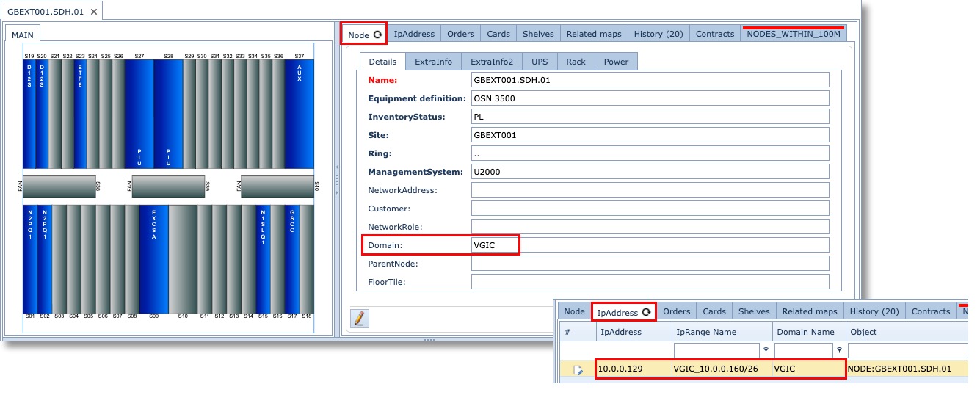This screenshot has width=980, height=395.
Task: Click the refresh icon on the Node tab
Action: tap(377, 35)
